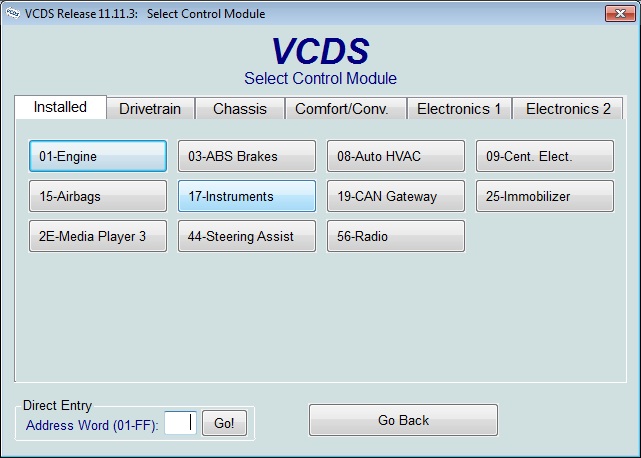Go to the Electronics 1 tab

point(459,109)
